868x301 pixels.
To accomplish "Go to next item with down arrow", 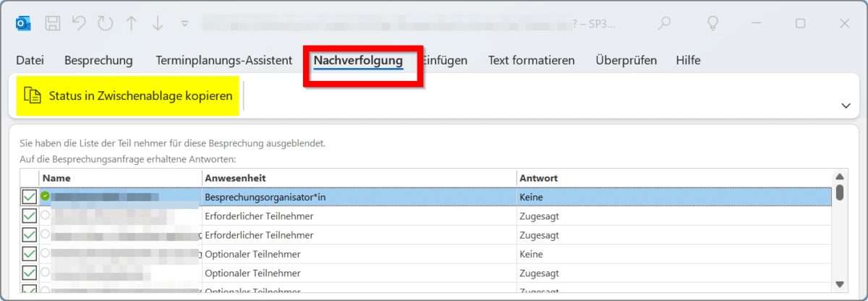I will [x=157, y=23].
